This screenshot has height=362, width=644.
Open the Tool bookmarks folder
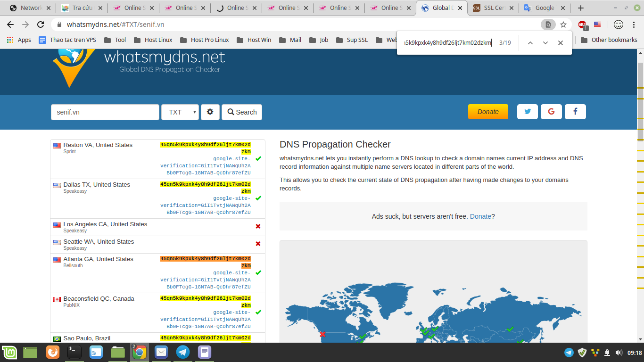tap(115, 40)
